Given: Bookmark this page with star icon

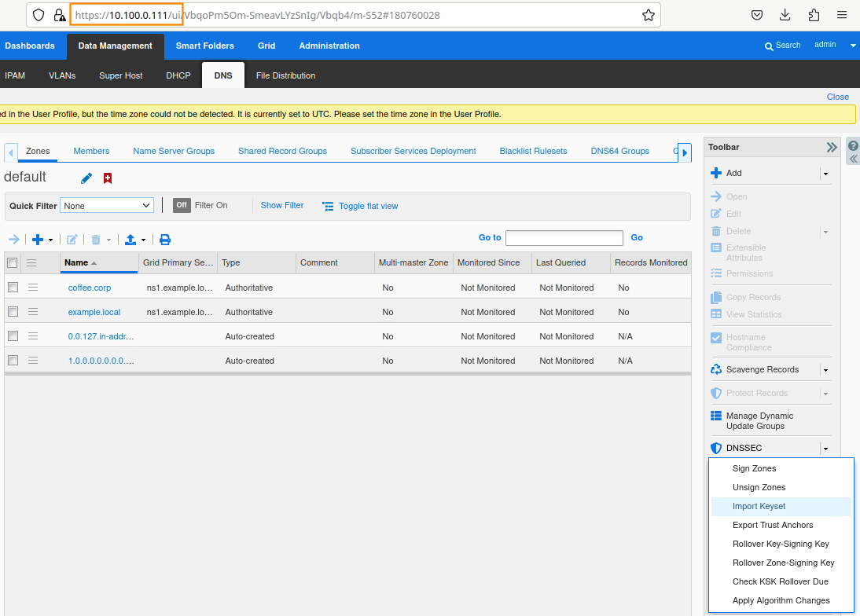Looking at the screenshot, I should click(x=648, y=15).
